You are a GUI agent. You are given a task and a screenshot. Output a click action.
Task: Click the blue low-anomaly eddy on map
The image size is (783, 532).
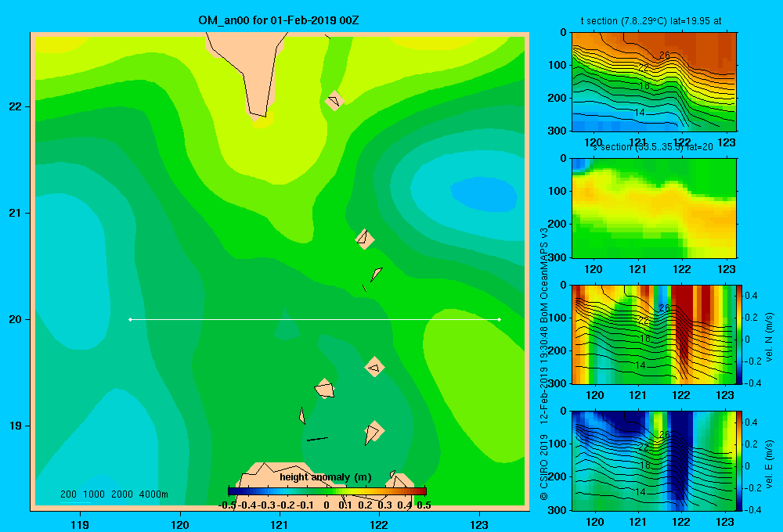click(483, 195)
